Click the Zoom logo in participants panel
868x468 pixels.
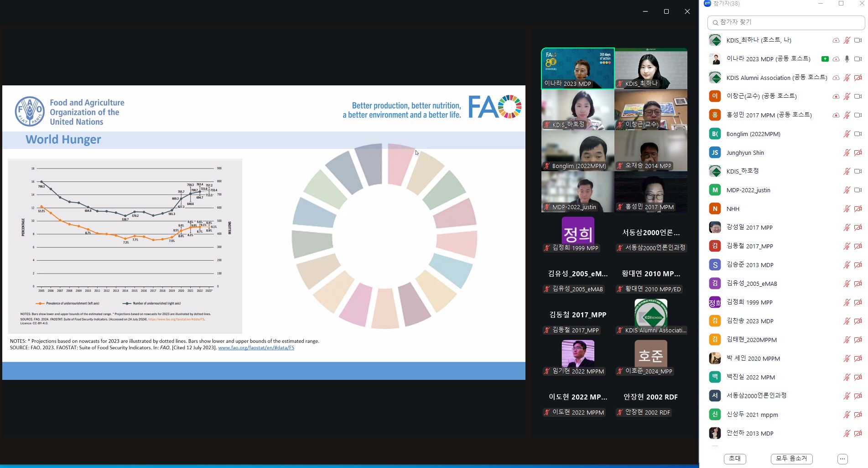point(707,3)
